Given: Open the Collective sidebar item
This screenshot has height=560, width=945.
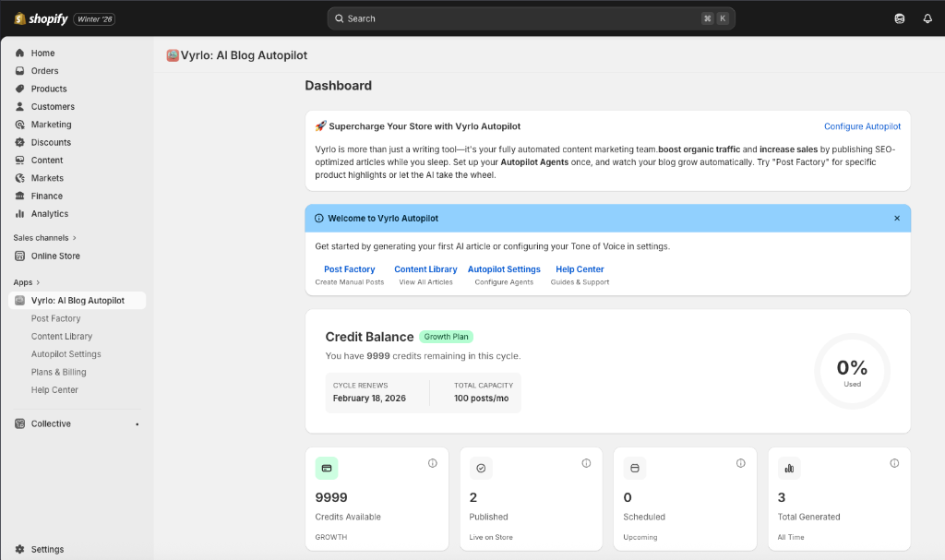Looking at the screenshot, I should click(x=51, y=423).
